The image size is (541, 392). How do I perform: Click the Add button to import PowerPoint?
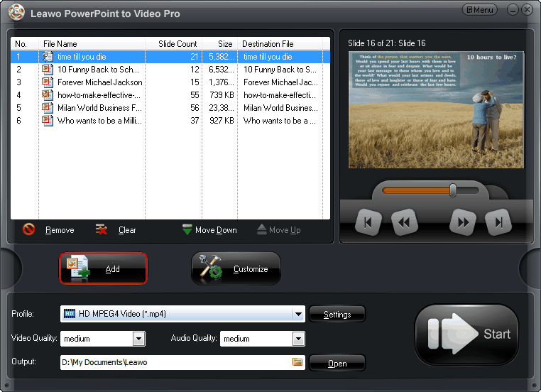point(103,268)
